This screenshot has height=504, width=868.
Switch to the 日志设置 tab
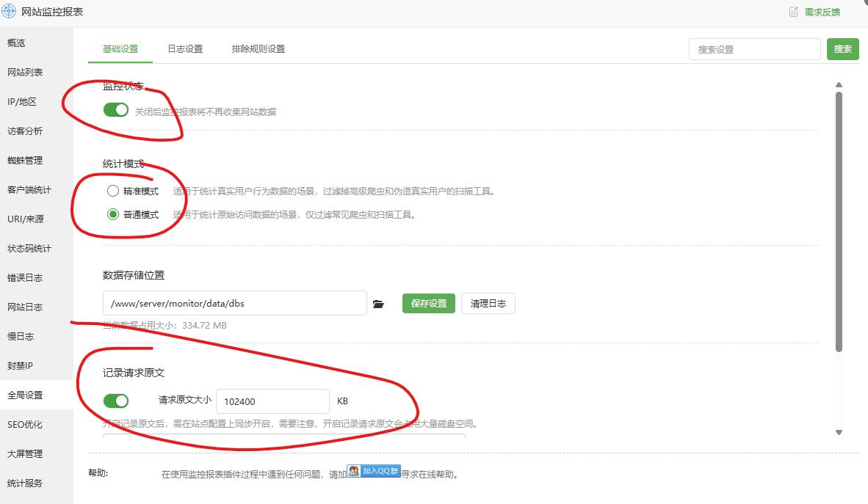184,49
